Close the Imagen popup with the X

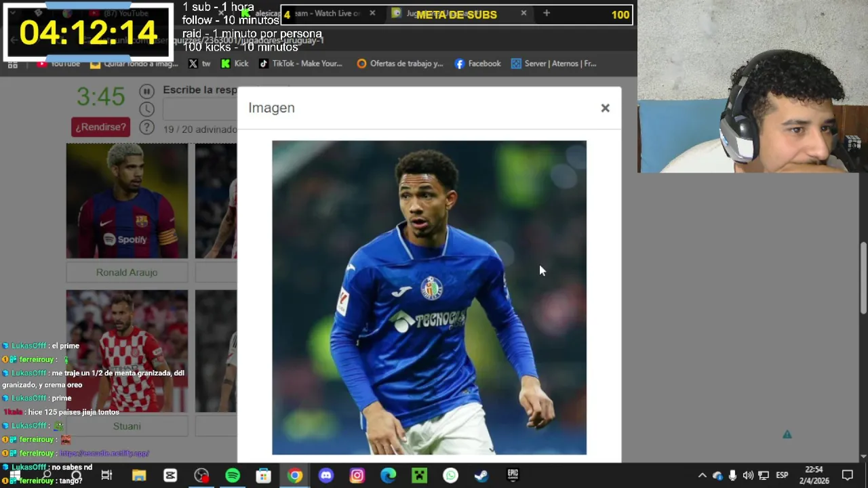tap(605, 108)
